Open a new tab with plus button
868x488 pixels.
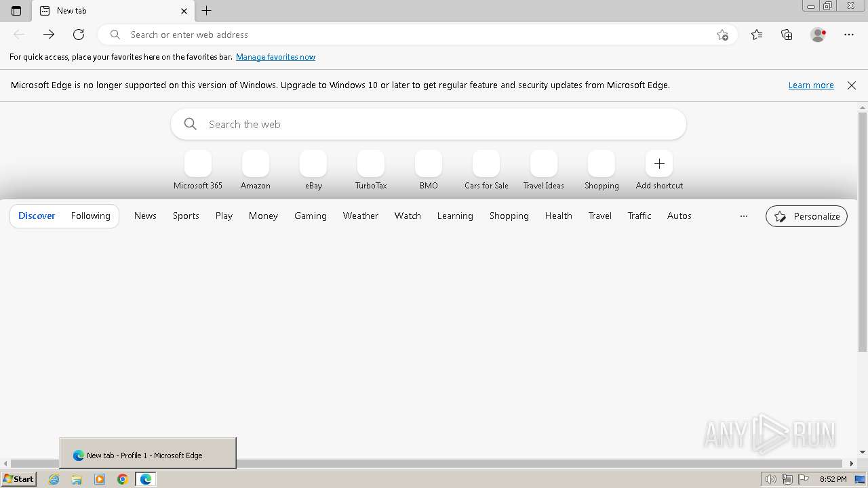point(207,11)
